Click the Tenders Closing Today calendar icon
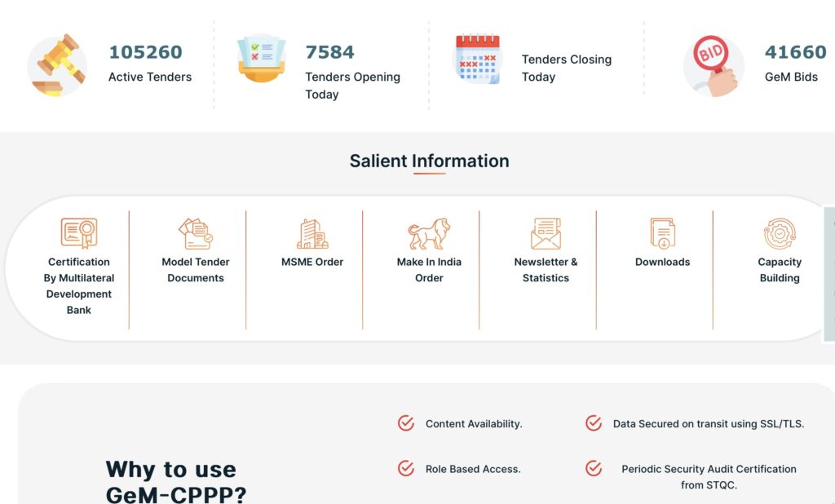Screen dimensions: 835x504 point(478,59)
